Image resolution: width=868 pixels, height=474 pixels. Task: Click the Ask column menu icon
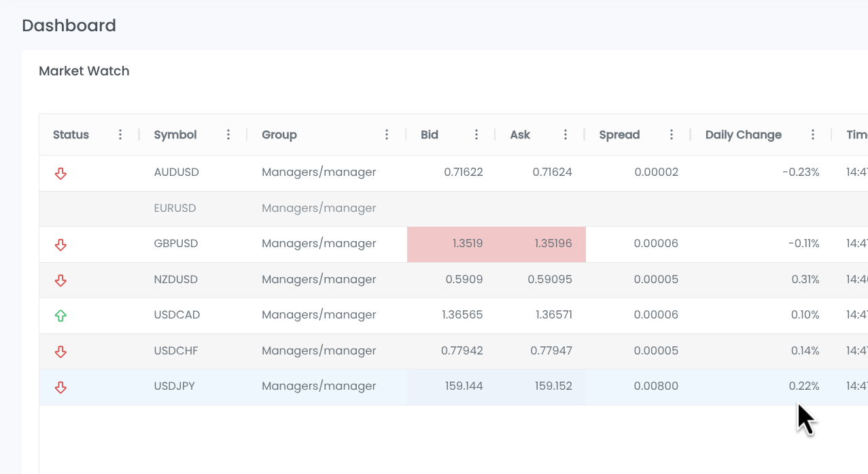click(566, 134)
